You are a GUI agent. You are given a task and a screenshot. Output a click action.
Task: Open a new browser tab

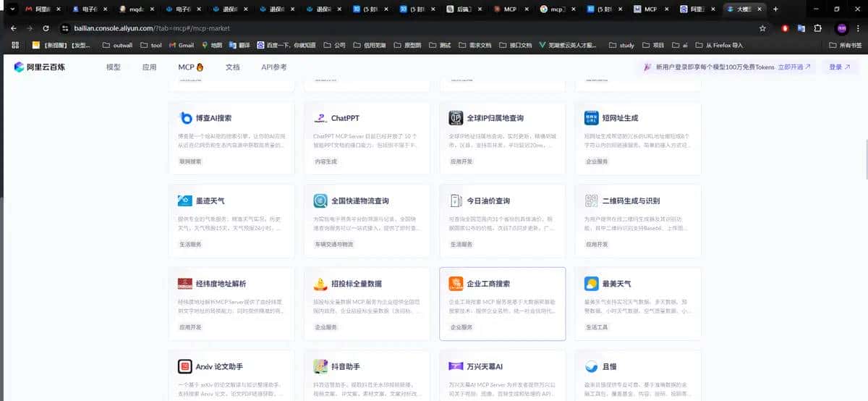tap(776, 9)
